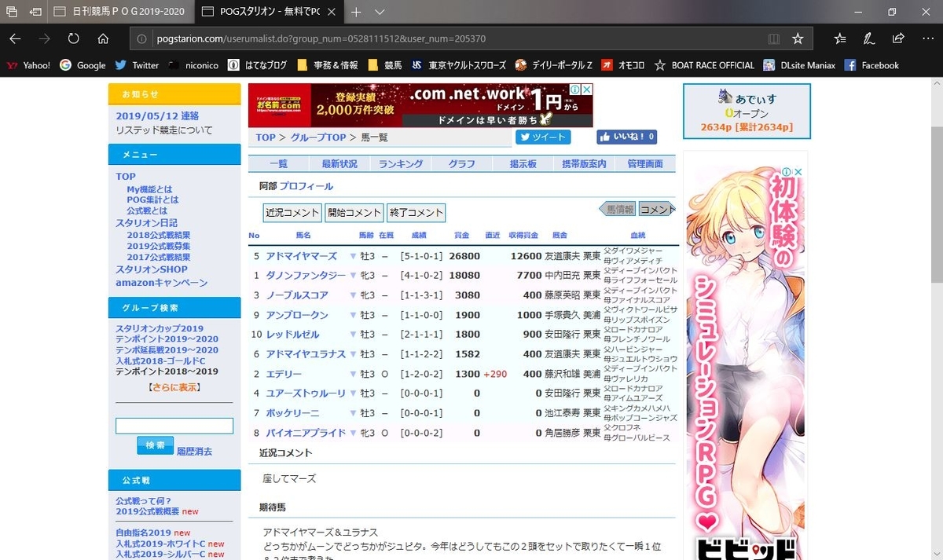
Task: Switch to コメント view
Action: pyautogui.click(x=656, y=209)
